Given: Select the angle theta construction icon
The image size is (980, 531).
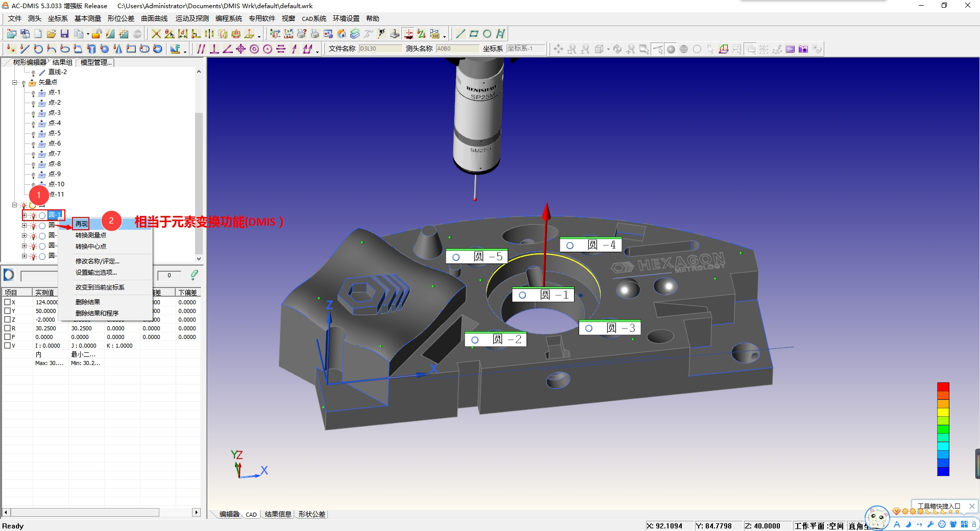Looking at the screenshot, I should pyautogui.click(x=170, y=34).
